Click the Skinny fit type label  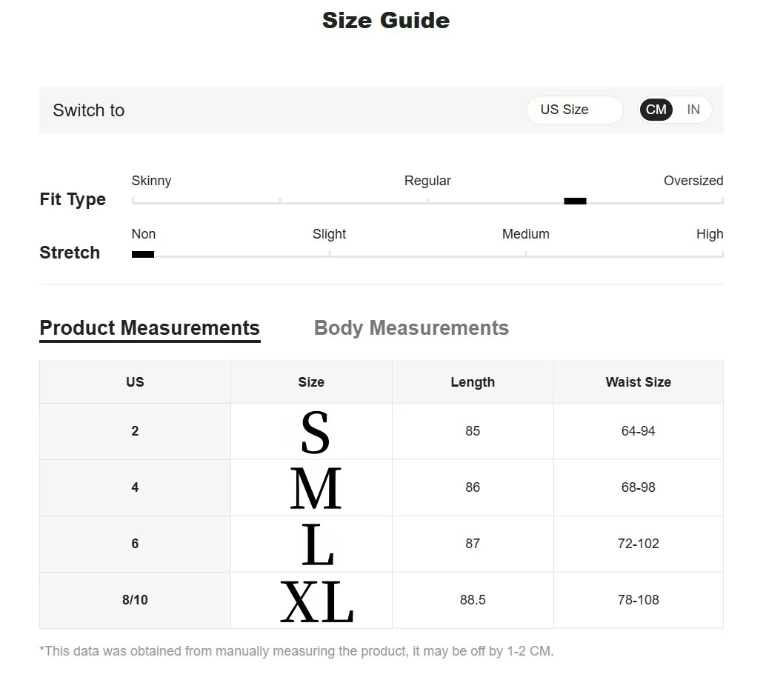151,181
